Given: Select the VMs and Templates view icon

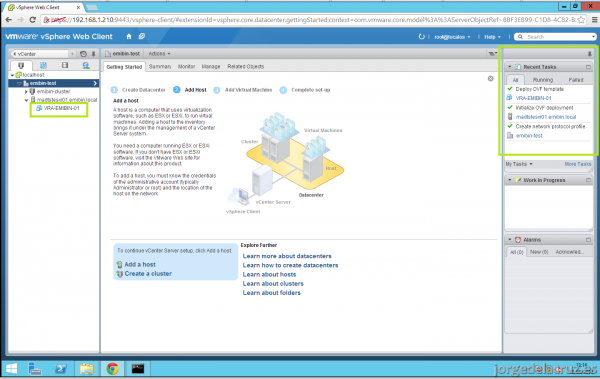Looking at the screenshot, I should click(x=43, y=65).
